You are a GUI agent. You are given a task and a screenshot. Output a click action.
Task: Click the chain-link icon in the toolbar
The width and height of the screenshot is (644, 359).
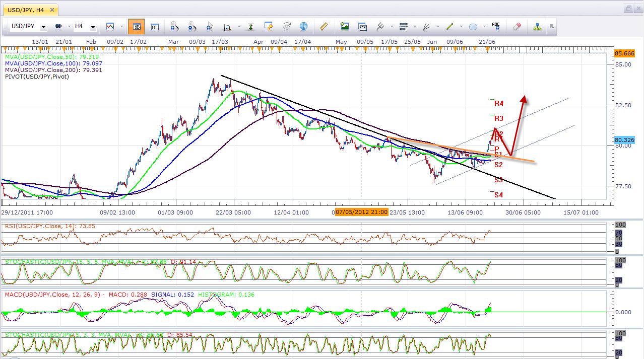(x=58, y=26)
